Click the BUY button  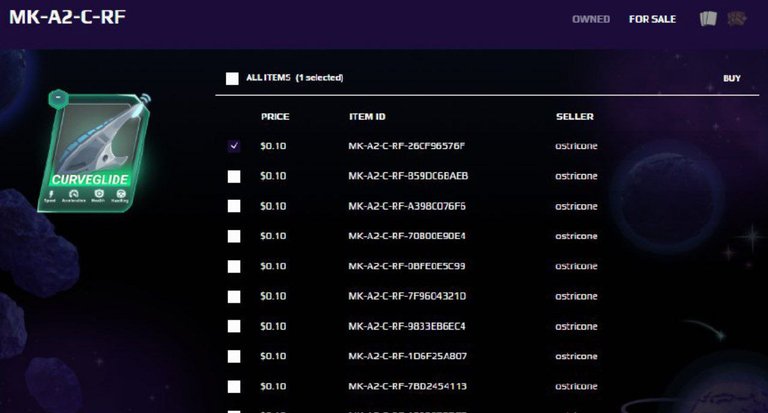732,78
